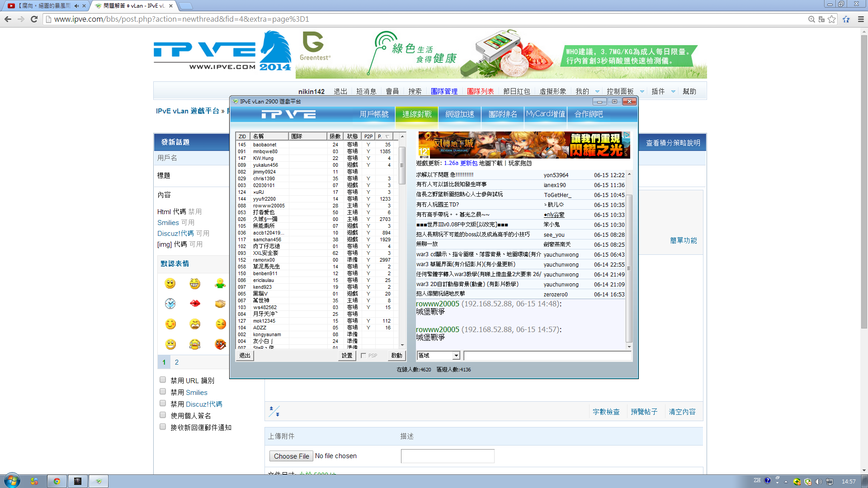Expand the 我的 menu arrow

597,92
